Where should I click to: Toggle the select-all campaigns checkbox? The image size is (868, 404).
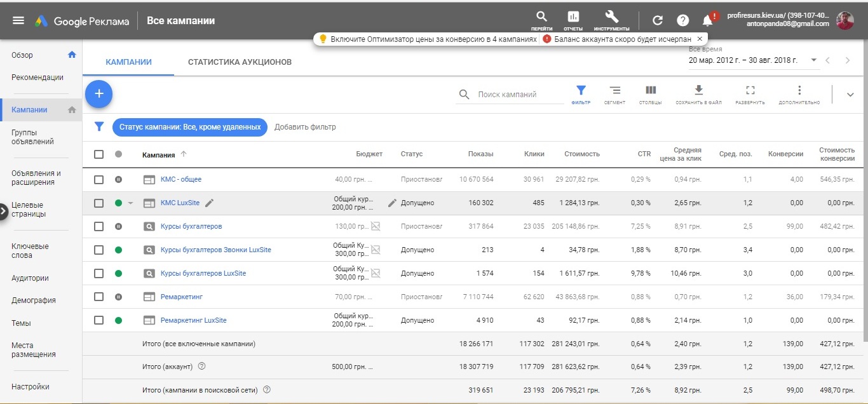click(98, 154)
